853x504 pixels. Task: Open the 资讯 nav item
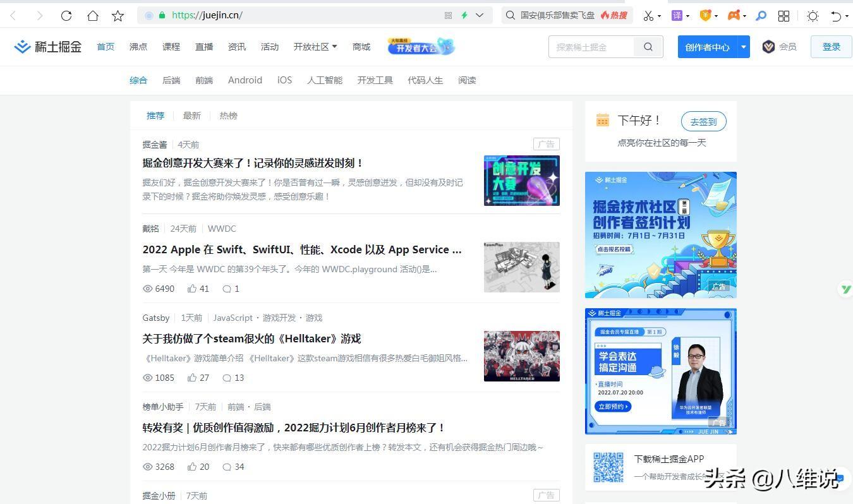(x=237, y=47)
